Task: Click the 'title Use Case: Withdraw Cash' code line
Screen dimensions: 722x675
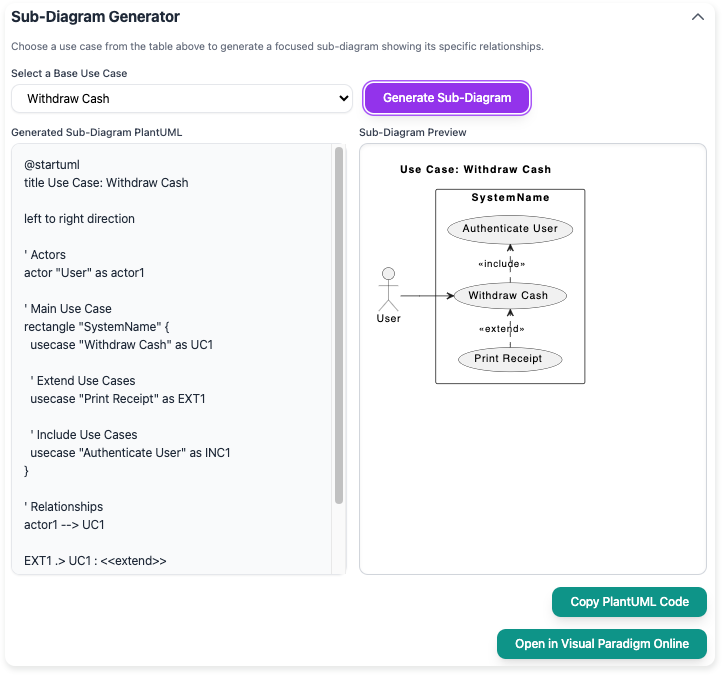Action: 106,183
